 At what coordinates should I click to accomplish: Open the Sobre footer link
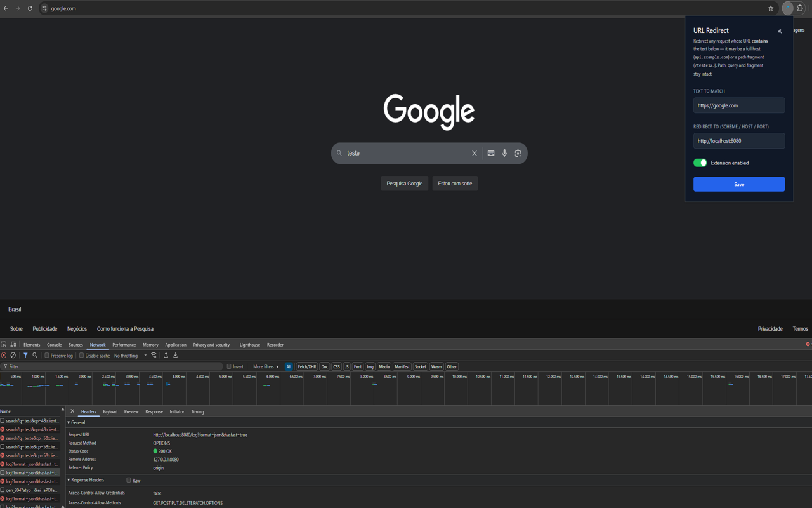tap(16, 329)
